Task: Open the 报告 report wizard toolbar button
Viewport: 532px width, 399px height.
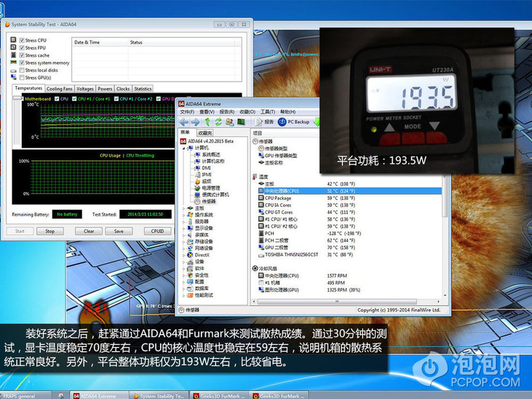Action: pos(264,122)
